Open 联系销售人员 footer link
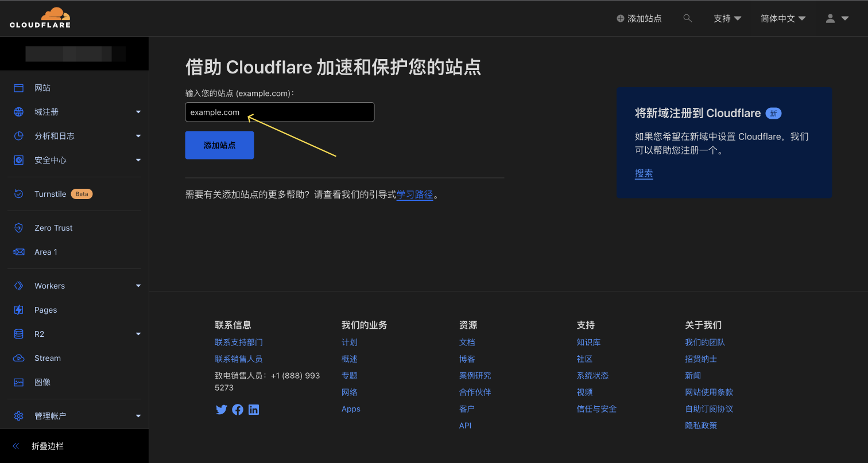The width and height of the screenshot is (868, 463). click(x=239, y=359)
